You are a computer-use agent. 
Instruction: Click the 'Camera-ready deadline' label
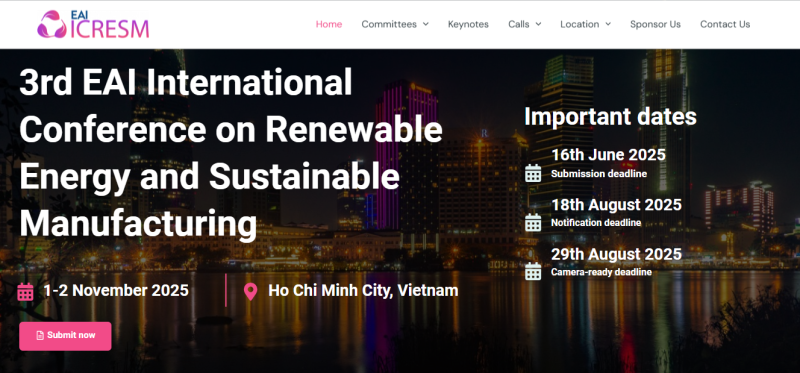pyautogui.click(x=601, y=272)
